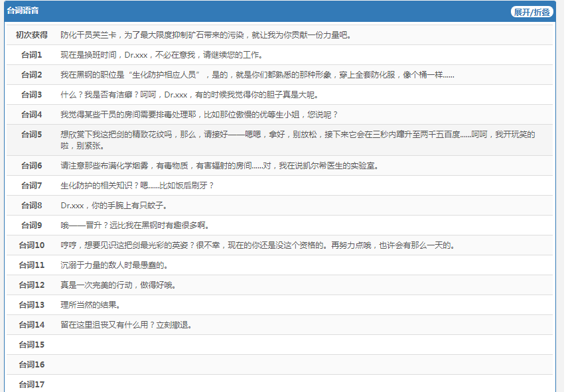Click the 台词10 text starting with 哼哼
This screenshot has width=566, height=392.
coord(257,245)
